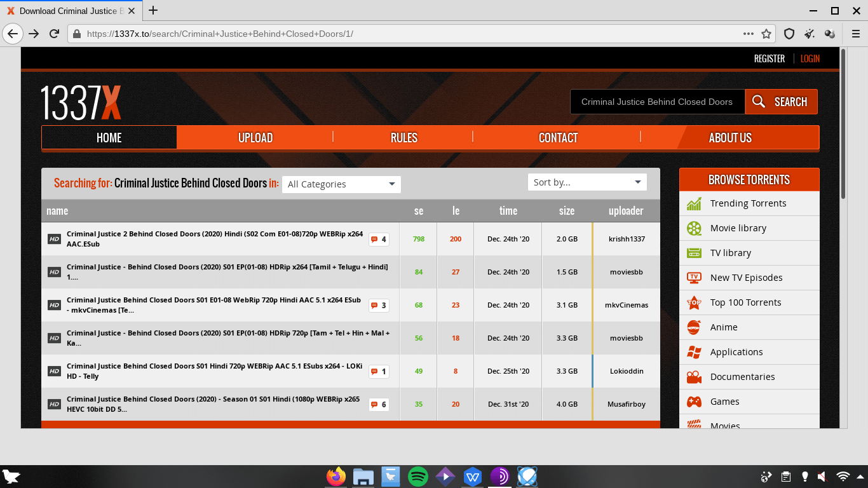Click the Wi-Fi network tray icon
Viewport: 868px width, 488px height.
pyautogui.click(x=843, y=477)
